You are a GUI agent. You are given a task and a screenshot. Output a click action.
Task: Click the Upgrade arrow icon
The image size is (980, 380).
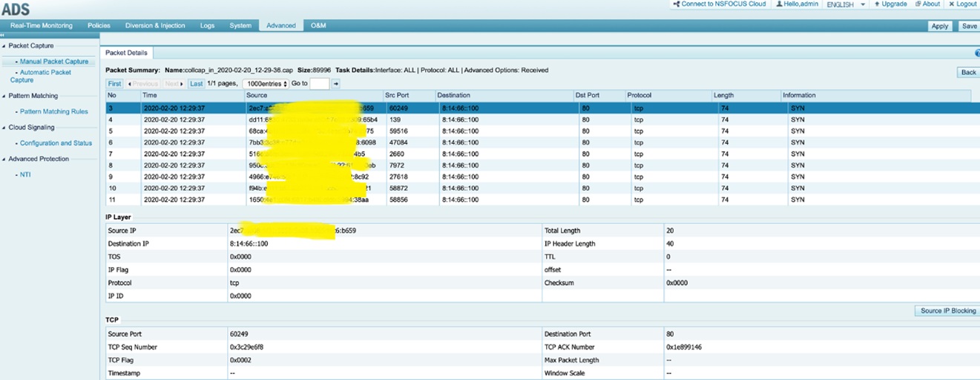(877, 4)
